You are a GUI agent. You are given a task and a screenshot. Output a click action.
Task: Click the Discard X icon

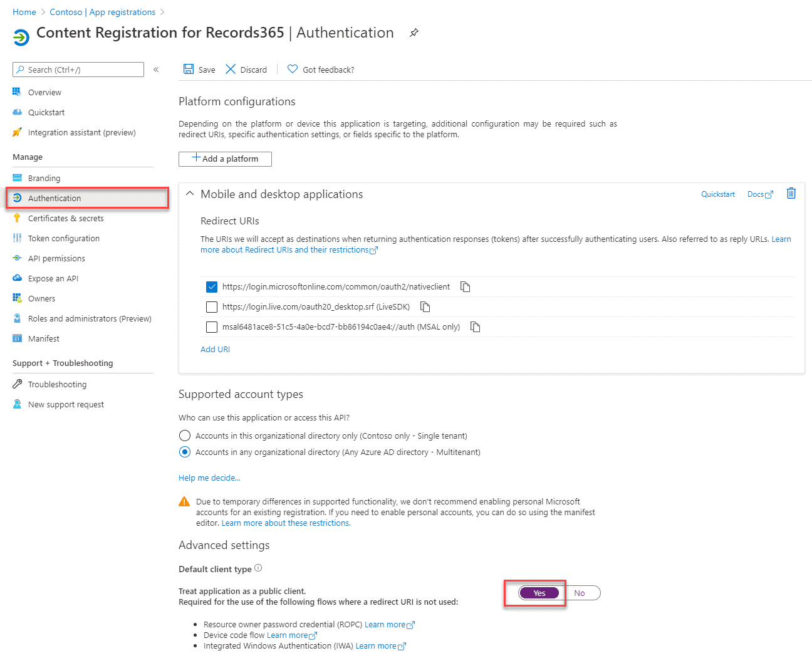click(231, 69)
